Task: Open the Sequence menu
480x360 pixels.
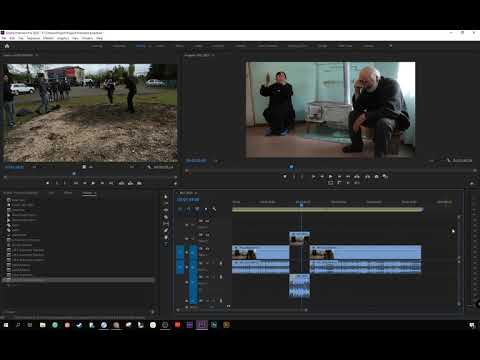Action: pyautogui.click(x=33, y=38)
